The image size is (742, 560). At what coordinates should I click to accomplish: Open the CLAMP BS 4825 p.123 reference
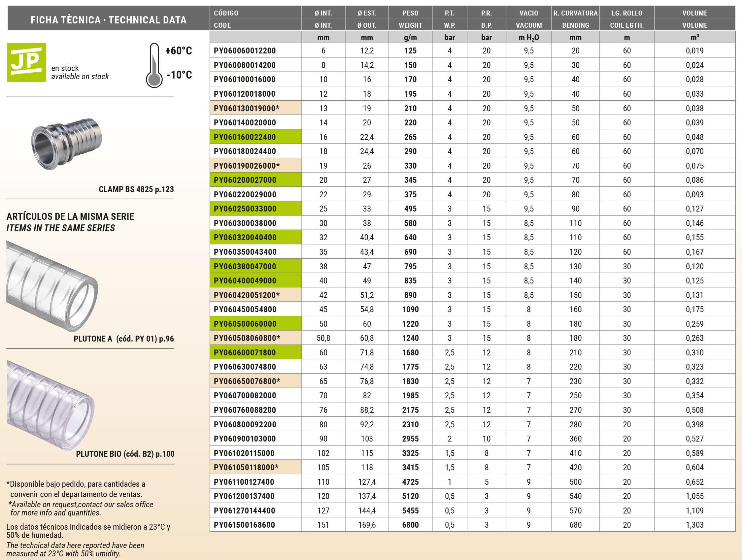pyautogui.click(x=136, y=189)
